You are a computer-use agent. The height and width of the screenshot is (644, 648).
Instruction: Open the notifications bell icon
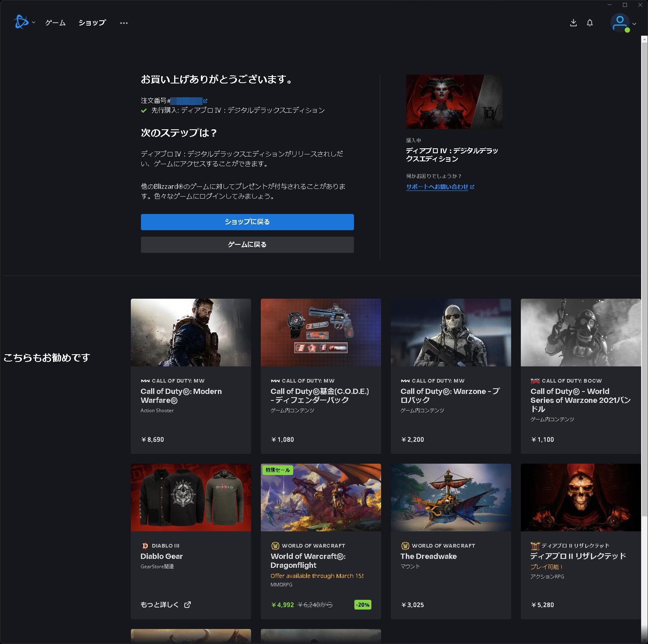590,23
